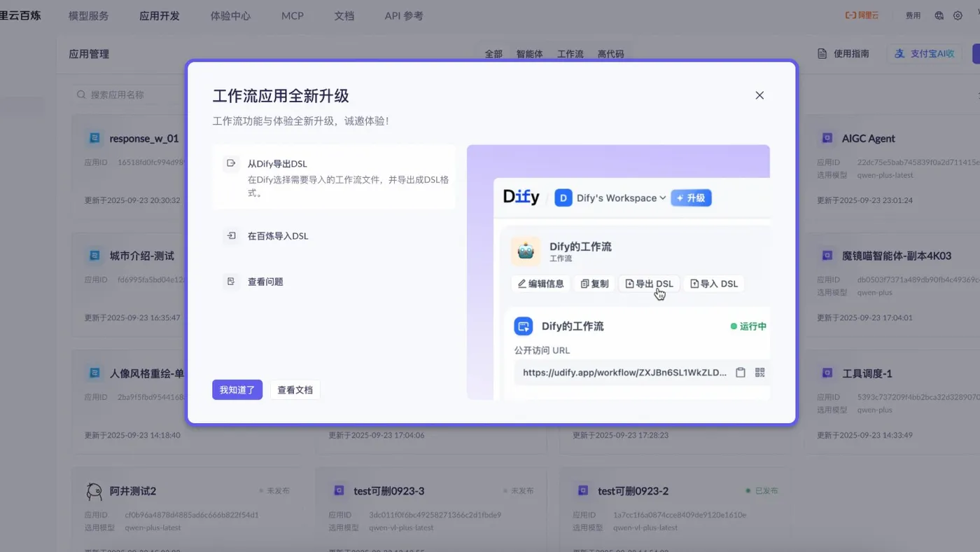
Task: Open the 使用指南 guide
Action: [x=844, y=54]
